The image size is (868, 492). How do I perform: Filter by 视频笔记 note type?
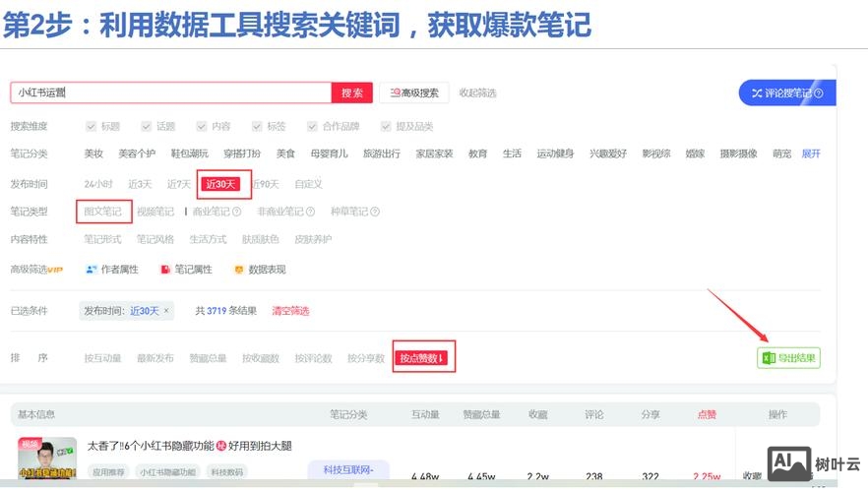click(x=155, y=212)
